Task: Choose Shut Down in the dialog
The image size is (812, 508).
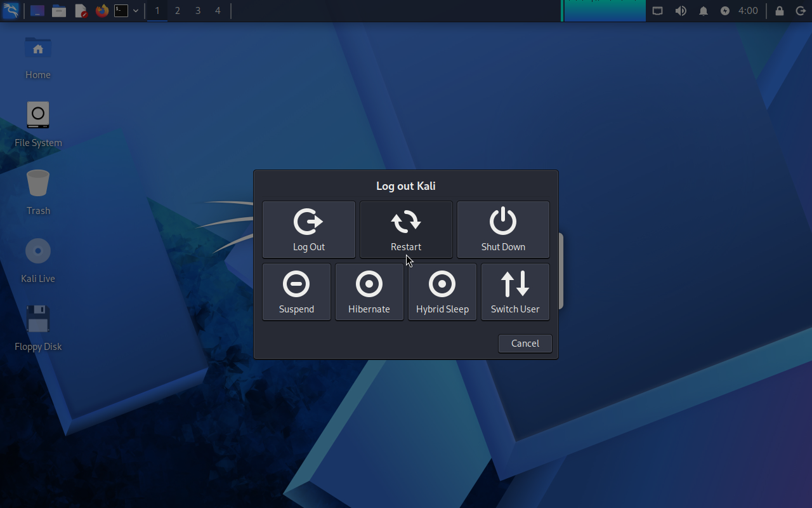Action: point(503,230)
